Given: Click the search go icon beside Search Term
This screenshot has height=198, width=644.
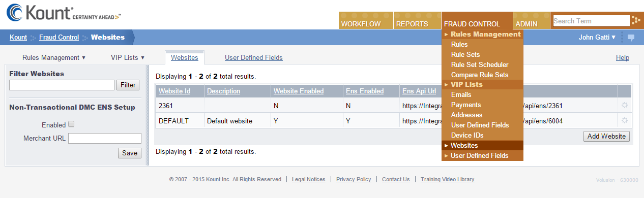Looking at the screenshot, I should click(x=636, y=20).
